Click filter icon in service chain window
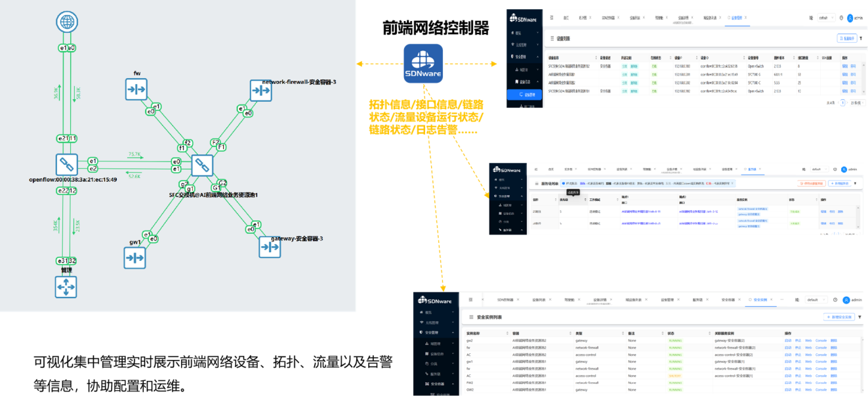This screenshot has width=868, height=396. tap(855, 183)
